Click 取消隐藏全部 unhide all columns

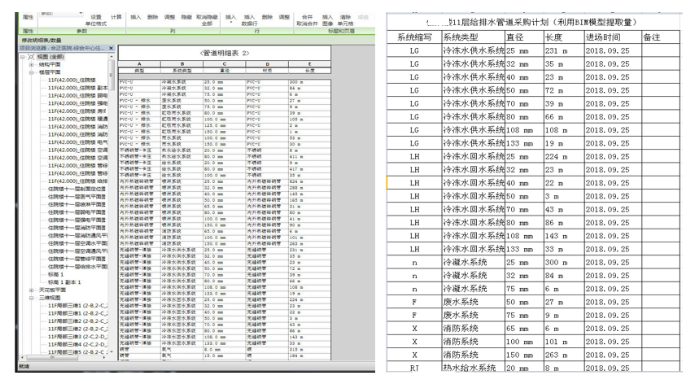tap(207, 20)
